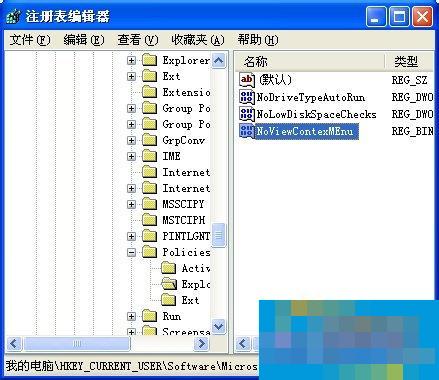Expand the Run key
Screen dimensions: 439x380
(x=131, y=316)
